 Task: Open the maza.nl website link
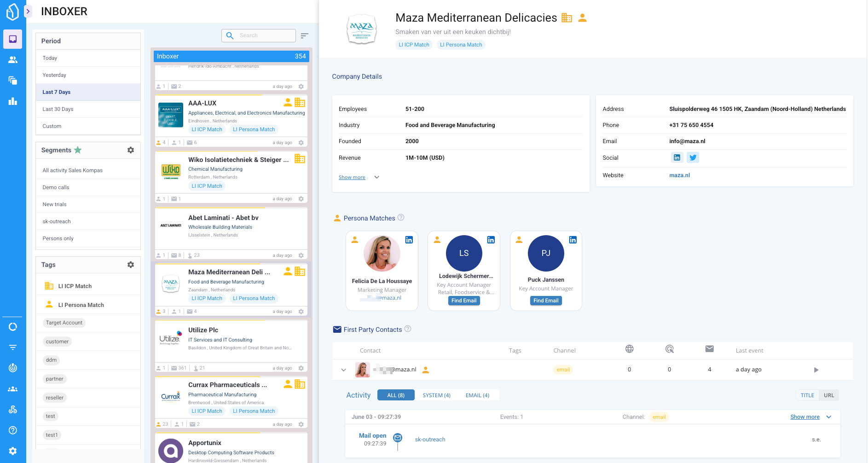pyautogui.click(x=679, y=175)
